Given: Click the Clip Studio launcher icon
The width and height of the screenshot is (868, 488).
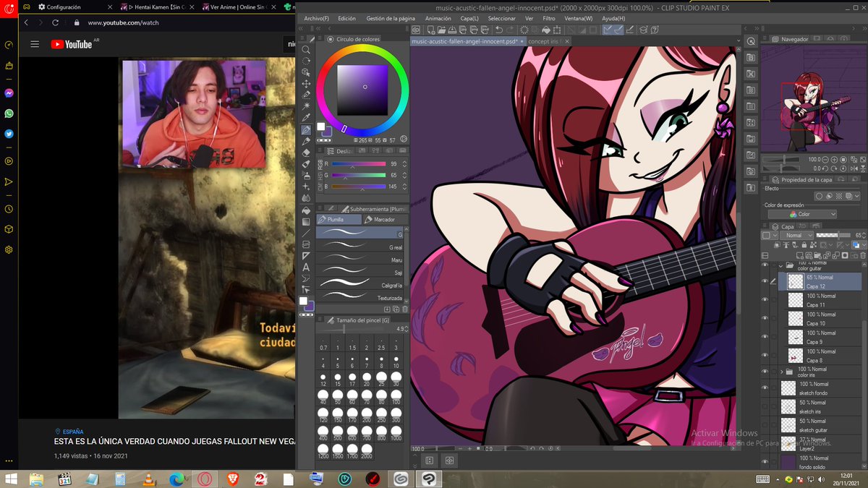Looking at the screenshot, I should 416,30.
